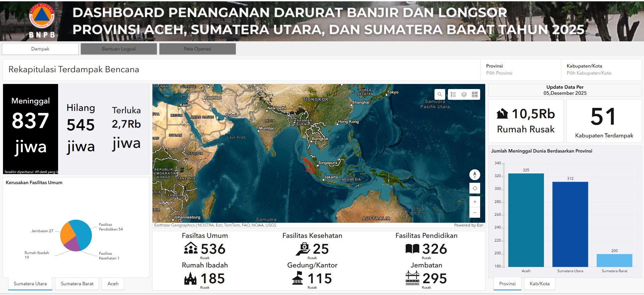
Task: Click the Rumah Ibadah 185 value
Action: coord(212,279)
